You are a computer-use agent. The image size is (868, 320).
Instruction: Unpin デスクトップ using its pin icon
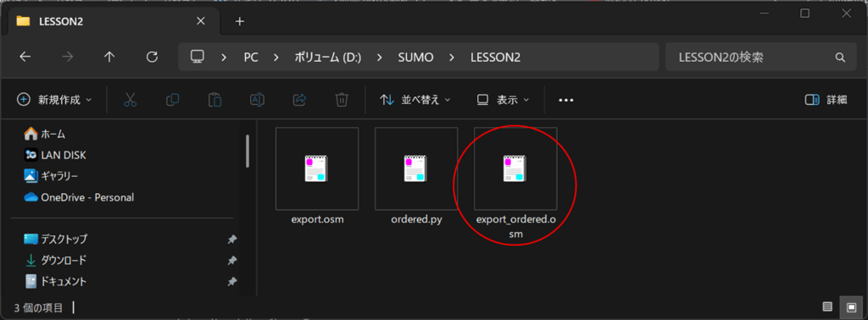[232, 240]
